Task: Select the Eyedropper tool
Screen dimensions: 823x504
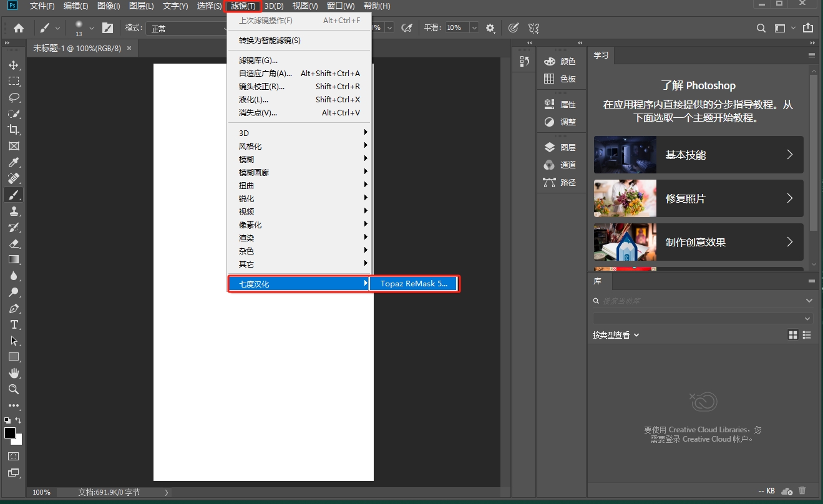Action: click(x=14, y=162)
